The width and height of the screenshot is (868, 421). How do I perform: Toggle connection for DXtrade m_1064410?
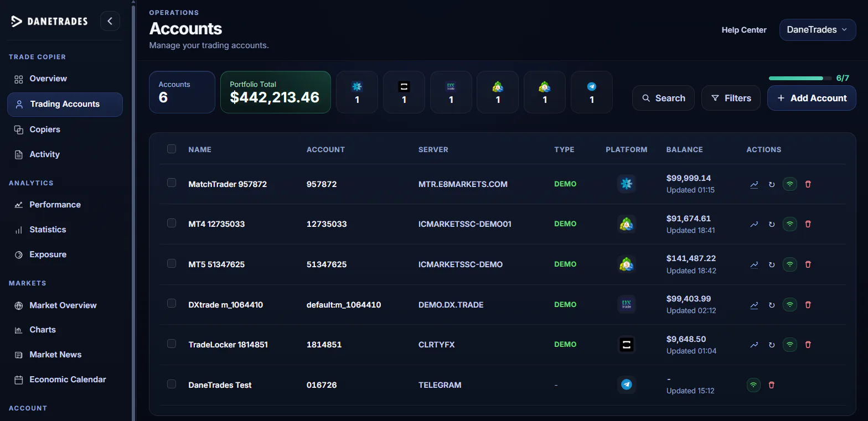pos(790,304)
